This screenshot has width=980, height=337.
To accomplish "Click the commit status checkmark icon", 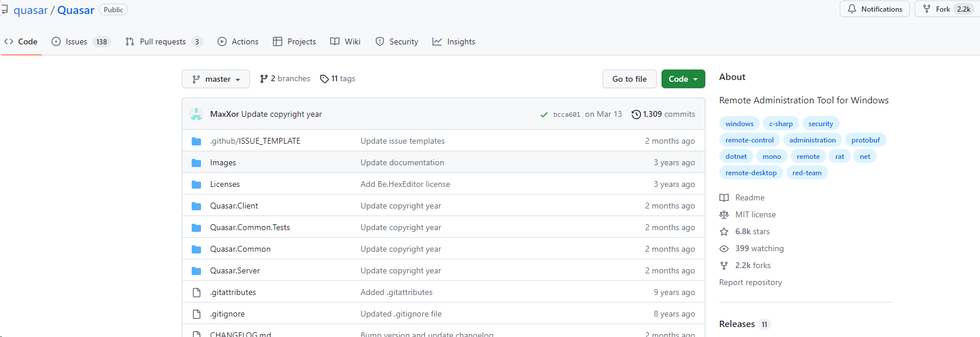I will [544, 114].
